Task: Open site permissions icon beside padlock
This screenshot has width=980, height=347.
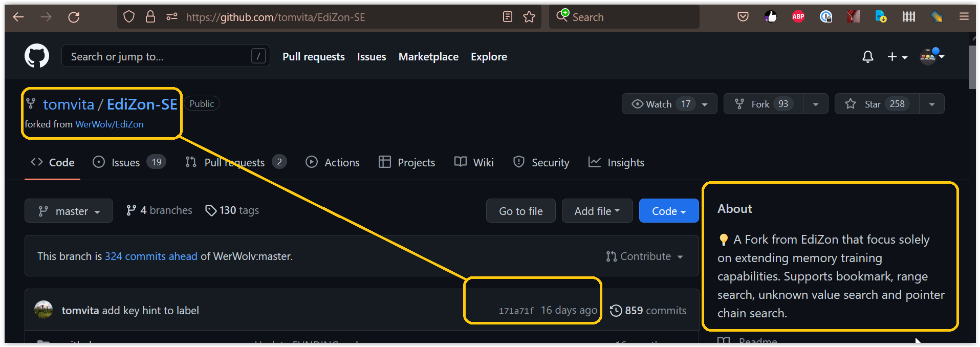Action: point(172,17)
